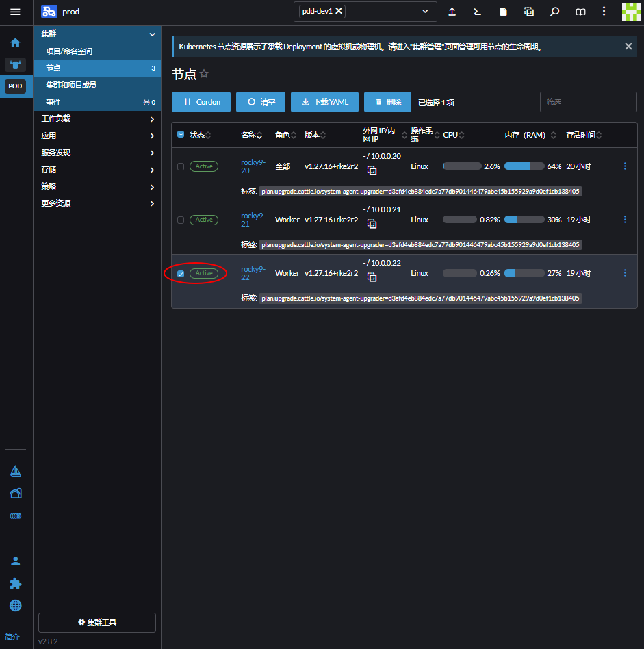Click the 删除 button
The image size is (644, 649).
tap(388, 102)
